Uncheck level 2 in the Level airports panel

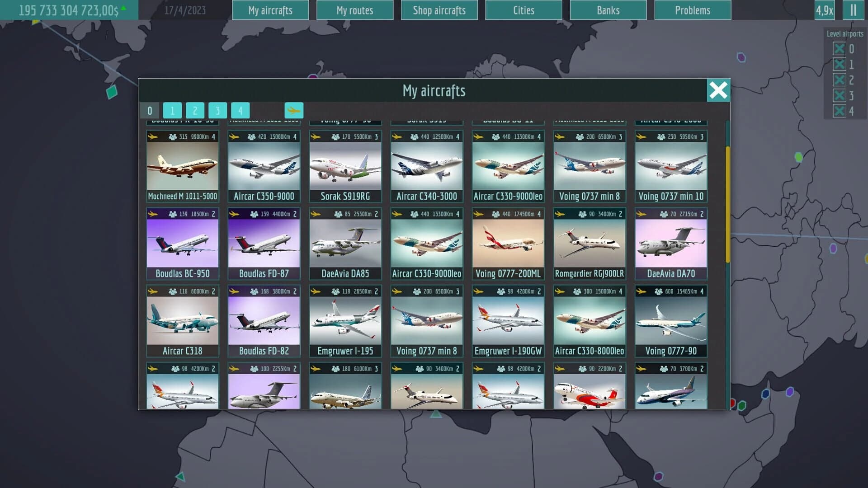pyautogui.click(x=840, y=80)
